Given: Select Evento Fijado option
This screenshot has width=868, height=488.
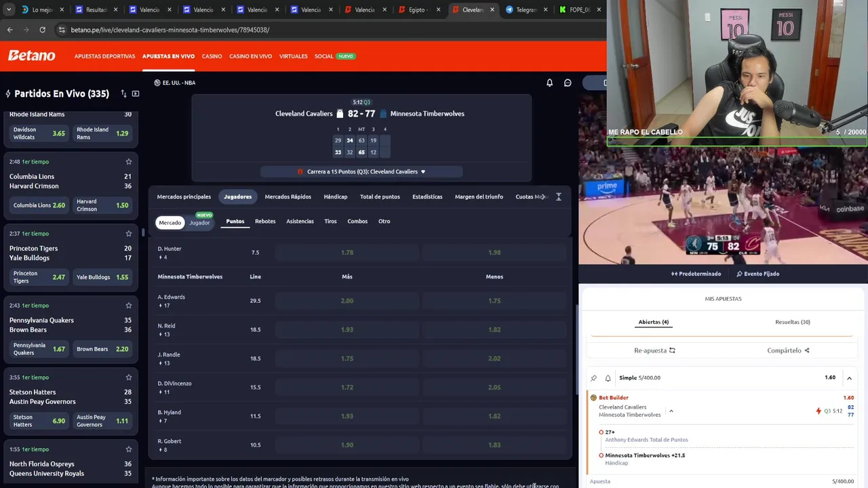Looking at the screenshot, I should point(757,274).
